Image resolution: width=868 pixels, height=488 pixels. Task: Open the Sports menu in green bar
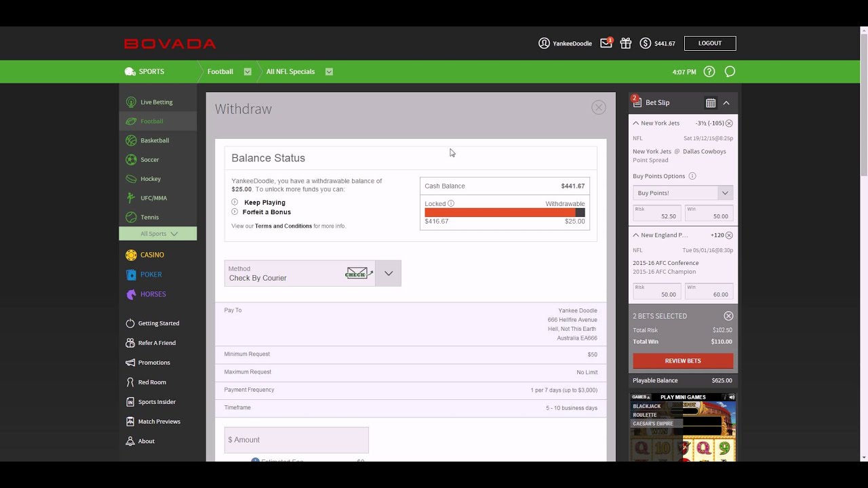(x=144, y=72)
